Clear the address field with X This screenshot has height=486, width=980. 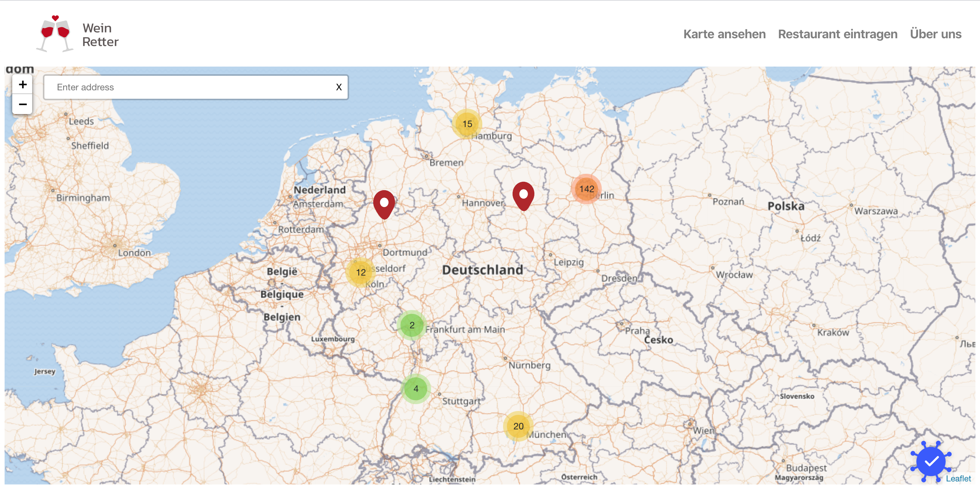(x=338, y=87)
